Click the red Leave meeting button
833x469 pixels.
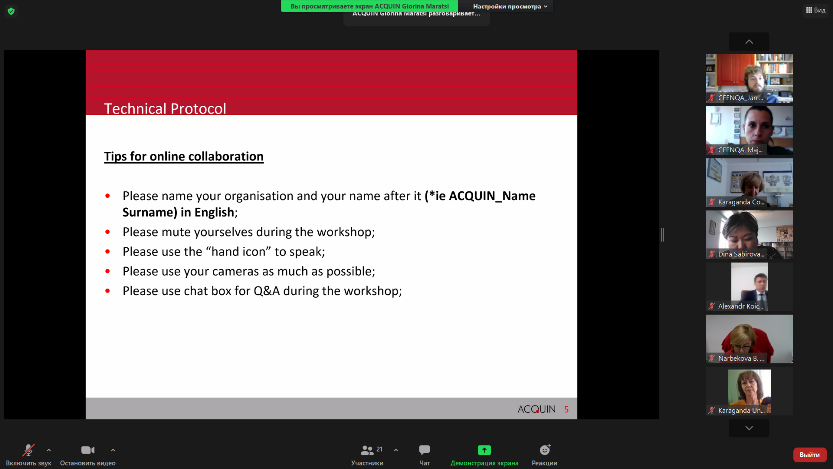(x=809, y=454)
